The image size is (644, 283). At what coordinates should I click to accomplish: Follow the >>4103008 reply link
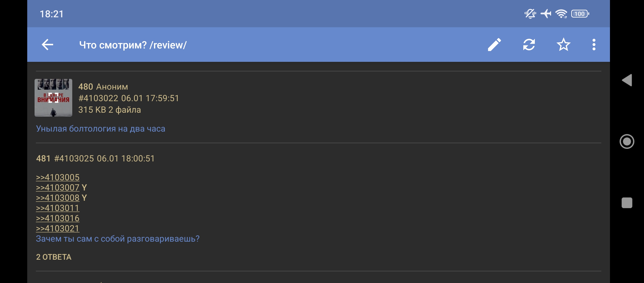58,198
